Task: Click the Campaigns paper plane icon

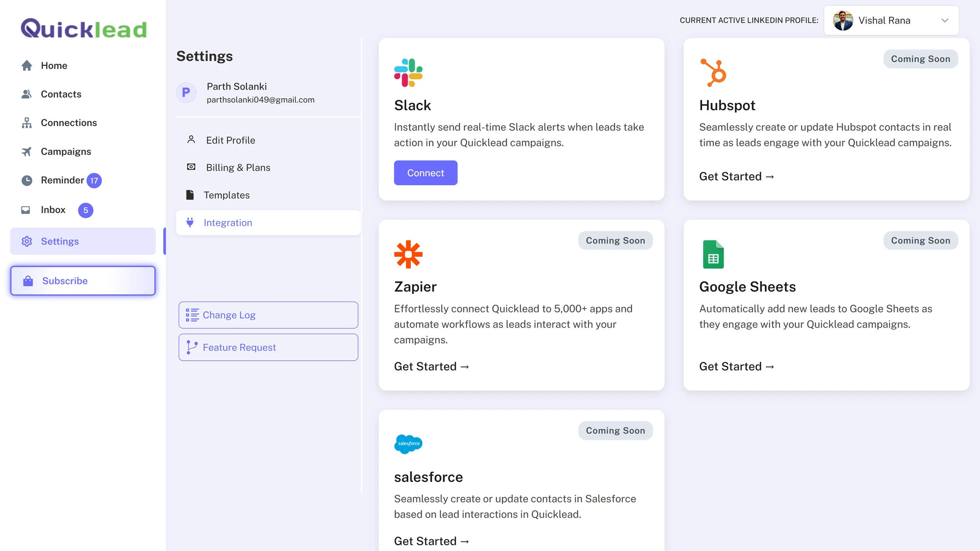Action: [26, 152]
